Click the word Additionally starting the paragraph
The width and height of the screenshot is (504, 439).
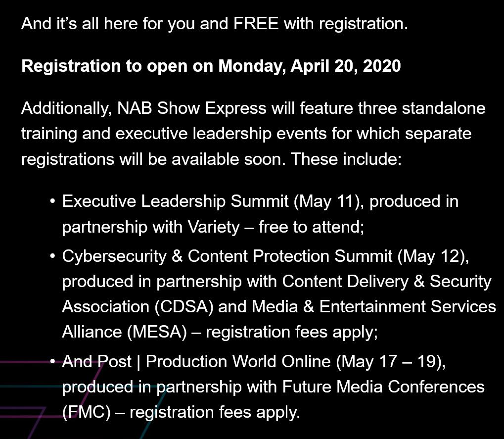tap(66, 109)
